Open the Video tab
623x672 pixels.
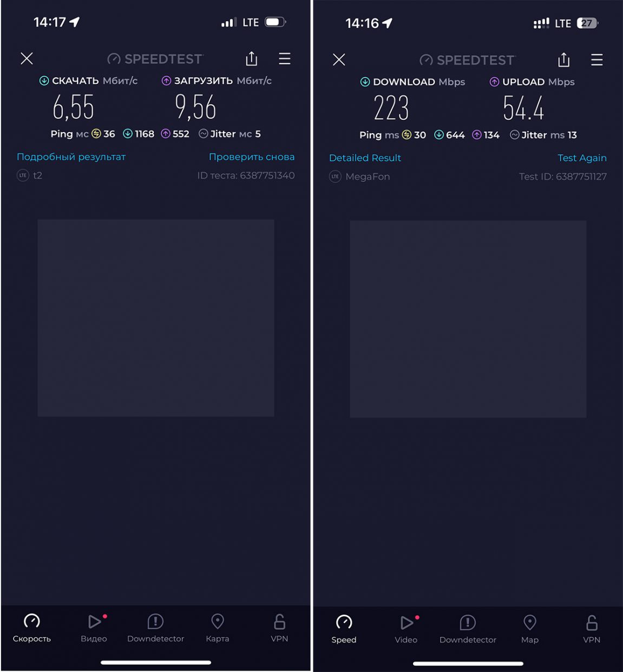click(406, 629)
